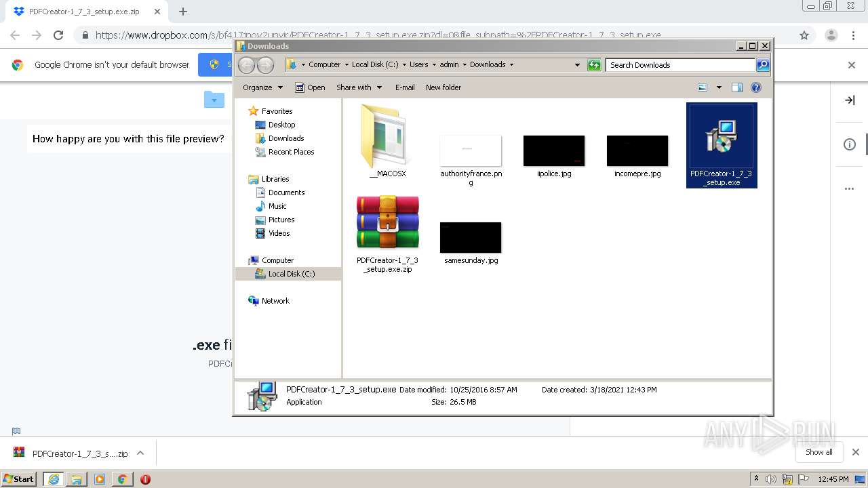
Task: Click Users in the address breadcrumb
Action: coord(418,65)
